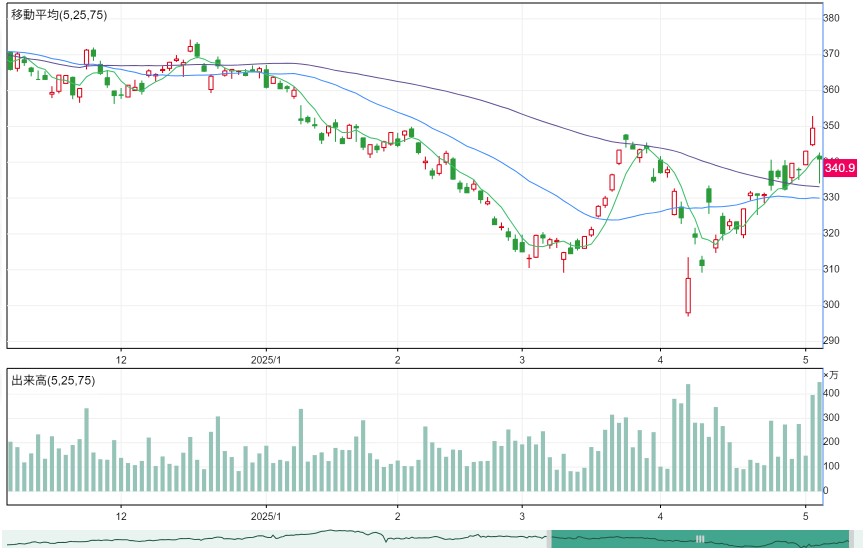
Task: Click the 移動平均(5,25,75) indicator label
Action: [59, 15]
